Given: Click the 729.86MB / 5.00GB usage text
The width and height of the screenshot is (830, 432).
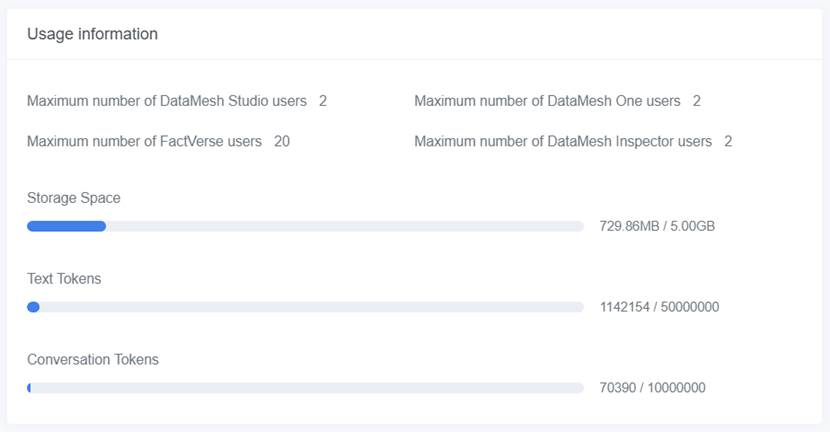Looking at the screenshot, I should (x=657, y=226).
